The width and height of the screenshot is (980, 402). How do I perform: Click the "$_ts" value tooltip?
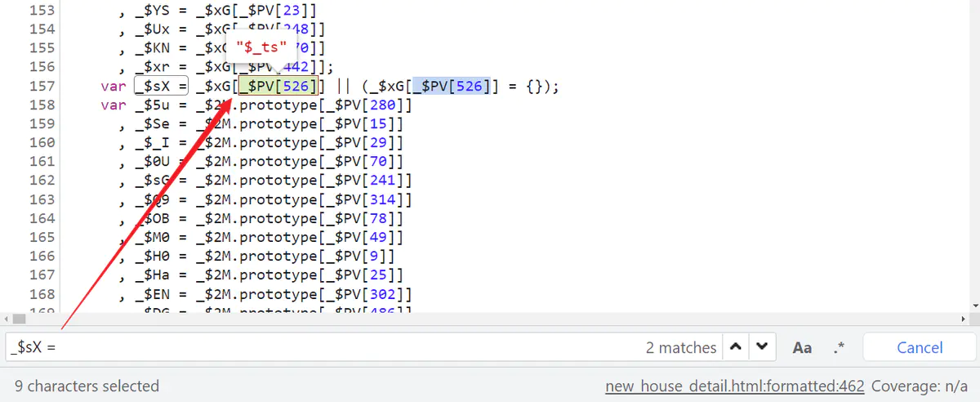click(261, 47)
